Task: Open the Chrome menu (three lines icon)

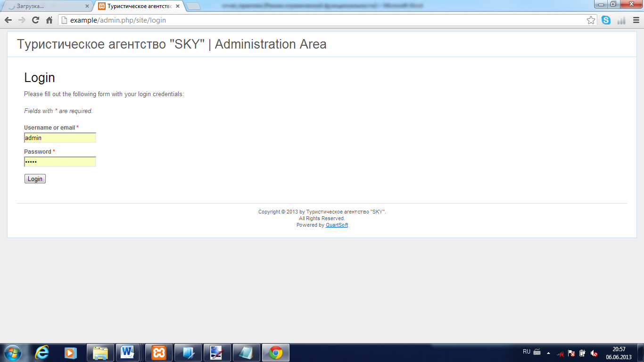Action: point(635,20)
